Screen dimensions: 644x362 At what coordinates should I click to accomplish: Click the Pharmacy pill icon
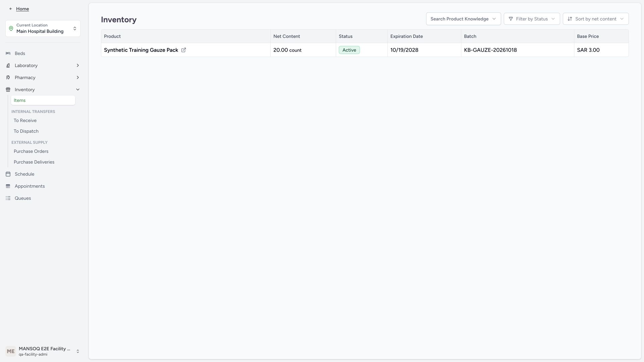(8, 77)
